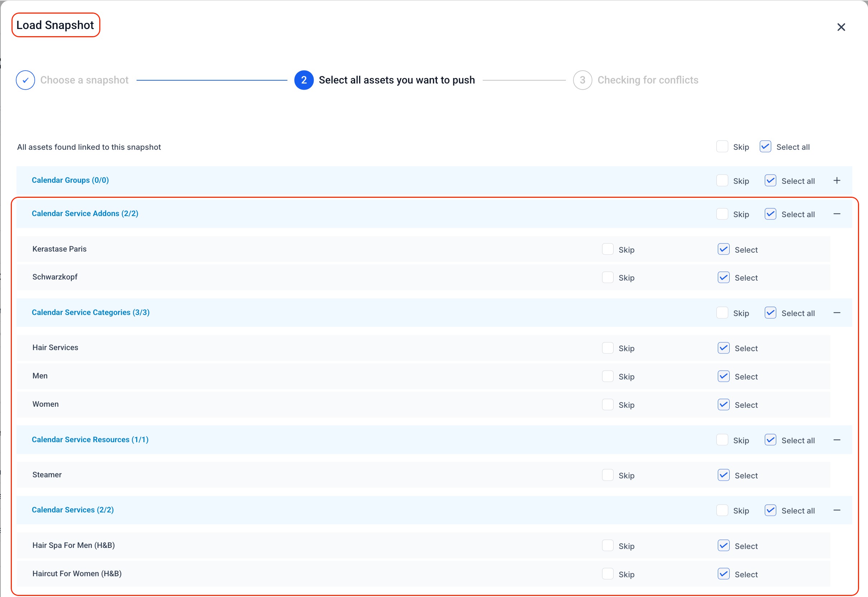This screenshot has width=868, height=597.
Task: Collapse Calendar Service Resources section
Action: [836, 440]
